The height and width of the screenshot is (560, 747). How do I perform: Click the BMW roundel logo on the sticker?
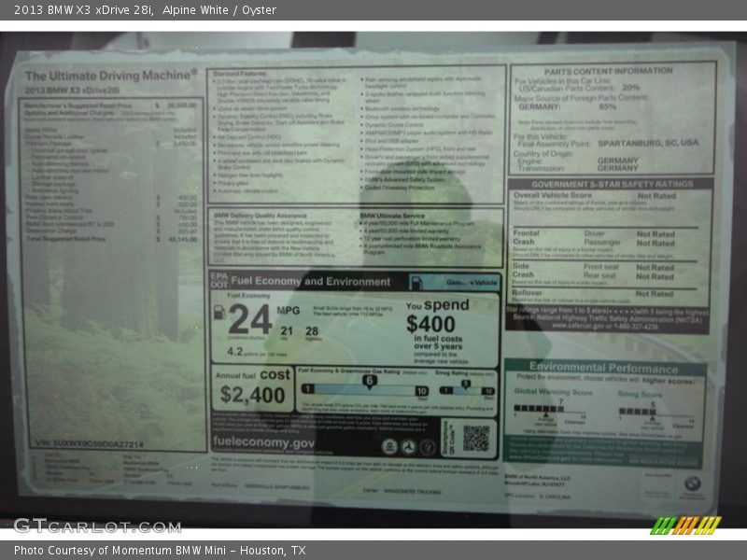692,483
